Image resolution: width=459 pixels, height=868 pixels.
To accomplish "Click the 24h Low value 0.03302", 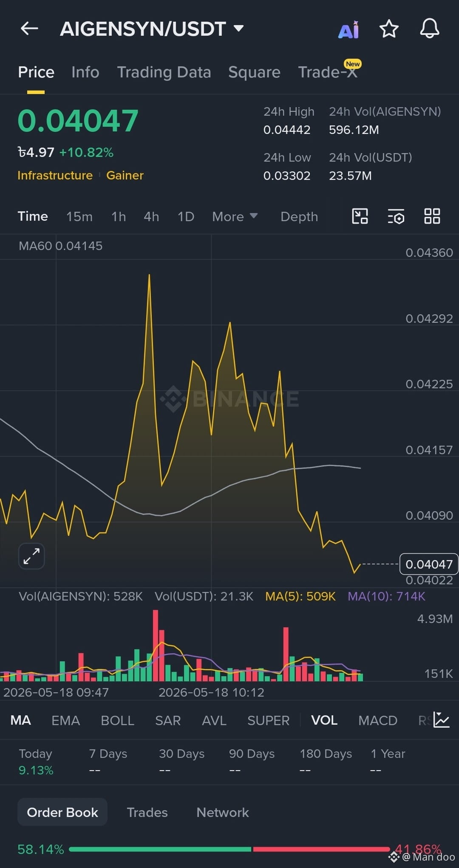I will coord(287,176).
